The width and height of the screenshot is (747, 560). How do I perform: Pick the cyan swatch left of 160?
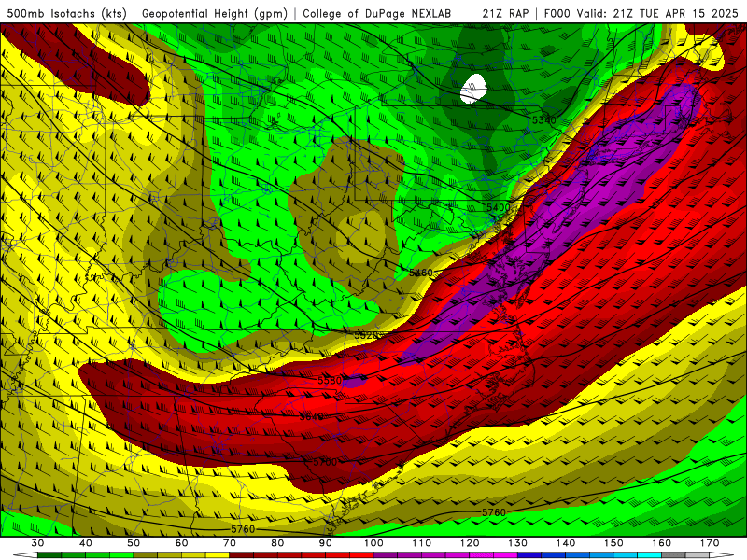coord(649,555)
